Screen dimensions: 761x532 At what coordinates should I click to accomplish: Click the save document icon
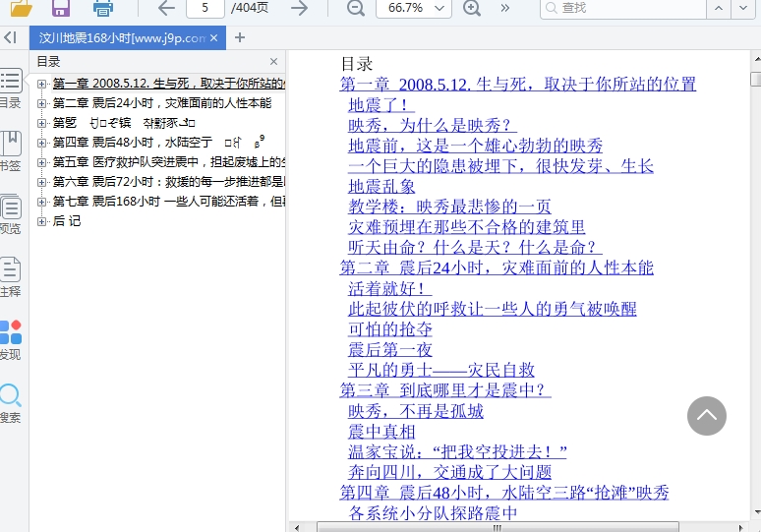(61, 9)
